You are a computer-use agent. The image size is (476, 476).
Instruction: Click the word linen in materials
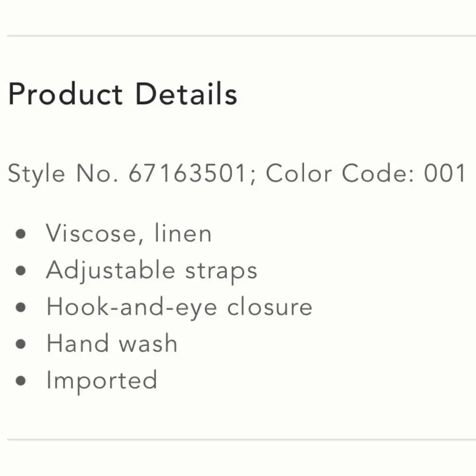tap(183, 233)
